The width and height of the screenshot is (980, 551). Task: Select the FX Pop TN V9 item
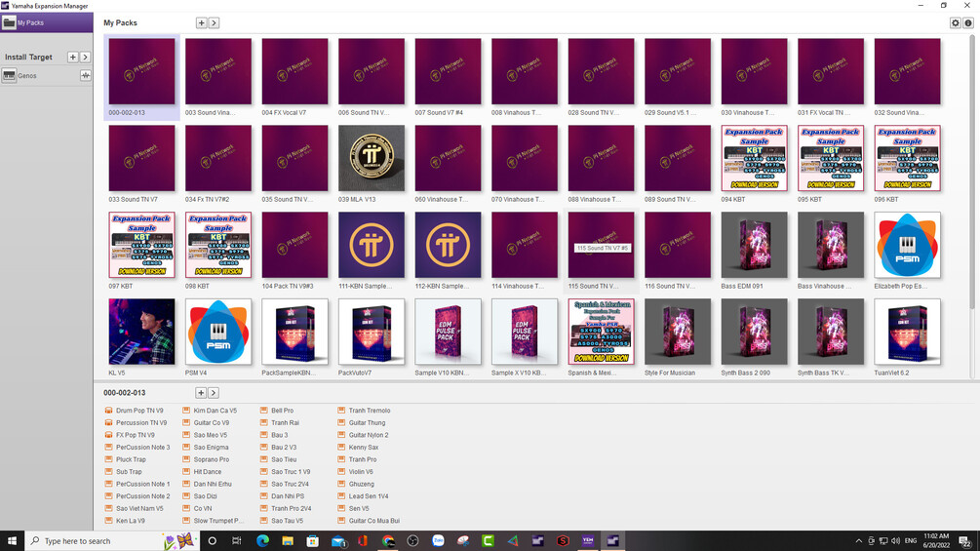pos(130,435)
